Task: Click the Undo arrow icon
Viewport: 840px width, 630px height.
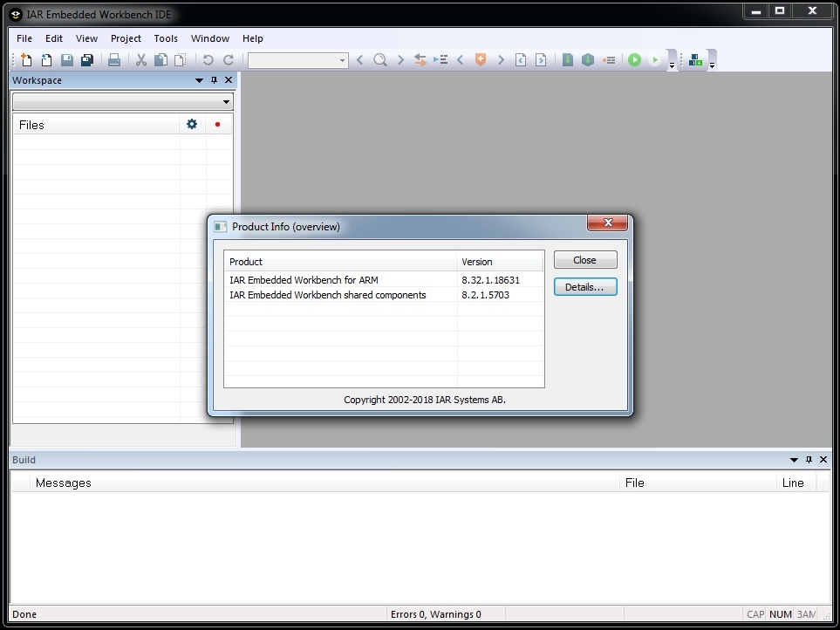Action: tap(208, 60)
